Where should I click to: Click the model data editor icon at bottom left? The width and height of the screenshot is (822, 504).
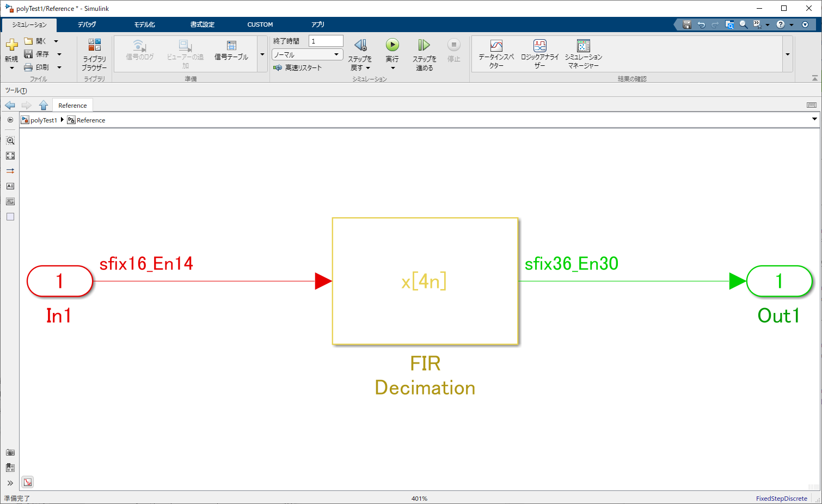10,468
